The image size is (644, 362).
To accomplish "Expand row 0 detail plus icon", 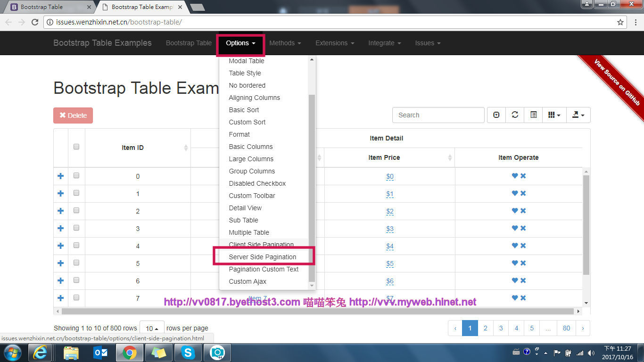I will (60, 176).
